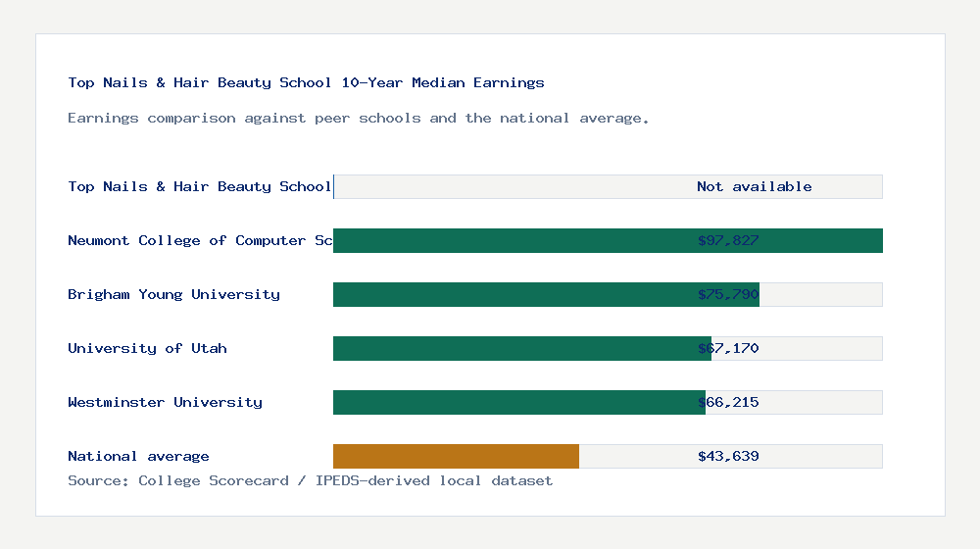Click the $67,170 earnings value
Image resolution: width=980 pixels, height=549 pixels.
728,348
